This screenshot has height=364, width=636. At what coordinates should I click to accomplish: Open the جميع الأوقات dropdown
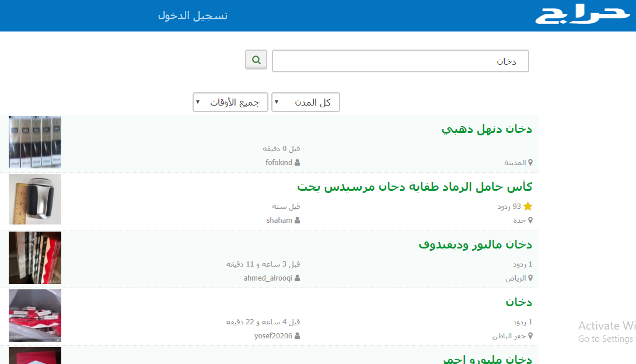[230, 102]
